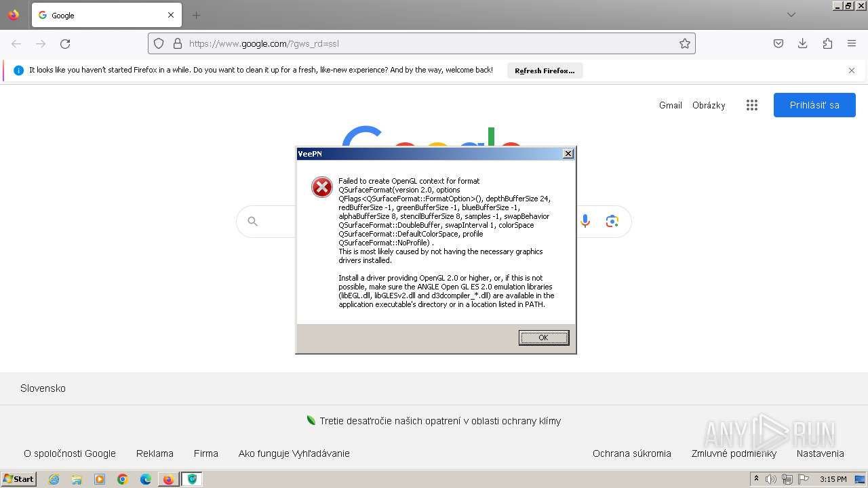Reload the current page
The height and width of the screenshot is (488, 868).
pyautogui.click(x=65, y=43)
